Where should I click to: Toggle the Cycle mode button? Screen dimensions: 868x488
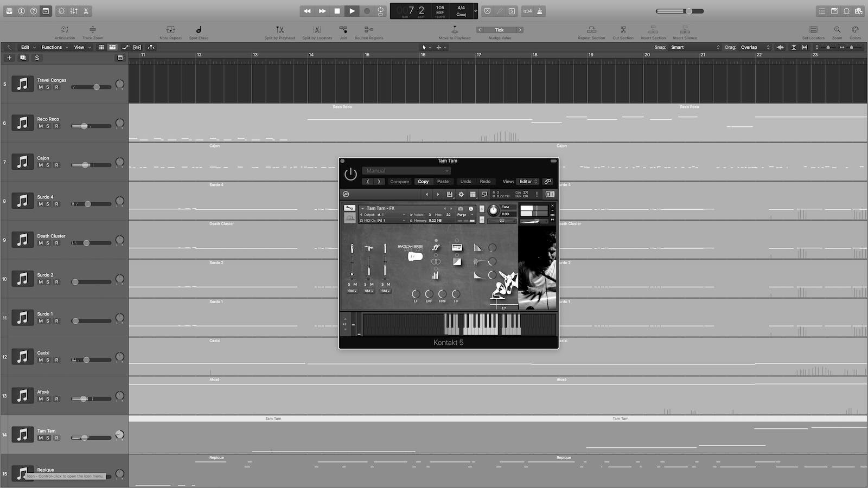pyautogui.click(x=381, y=11)
